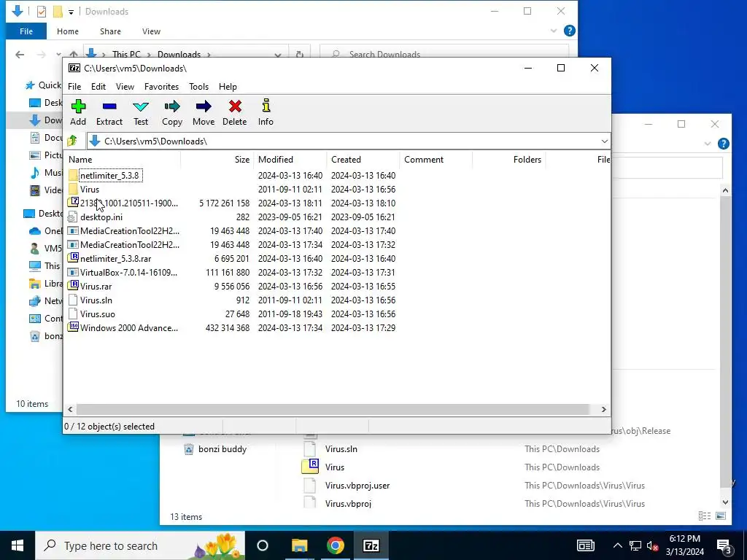Open the 7-Zip File menu
The width and height of the screenshot is (747, 560).
tap(74, 87)
